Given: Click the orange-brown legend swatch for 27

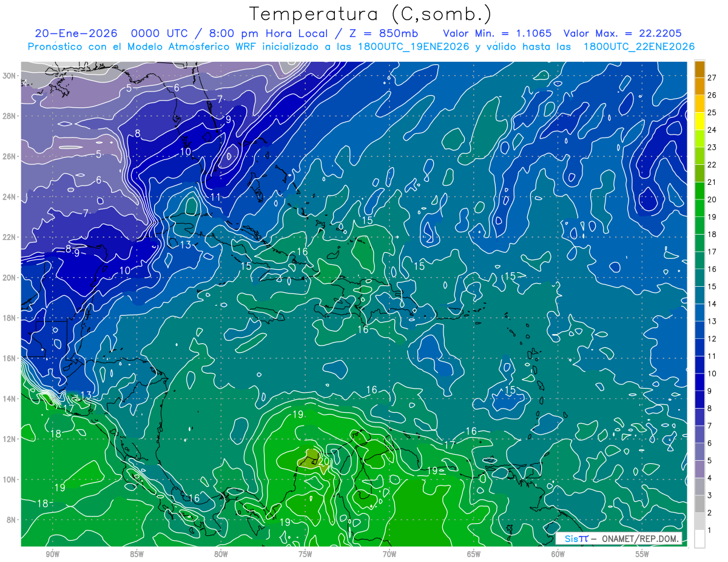Looking at the screenshot, I should click(699, 69).
